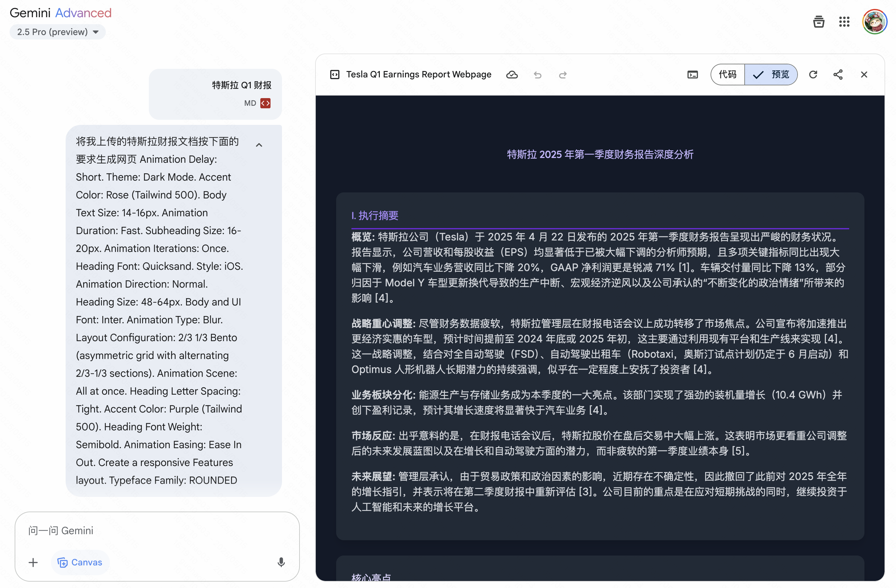Screen dimensions: 896x588
Task: Toggle the Canvas chip
Action: [x=80, y=563]
